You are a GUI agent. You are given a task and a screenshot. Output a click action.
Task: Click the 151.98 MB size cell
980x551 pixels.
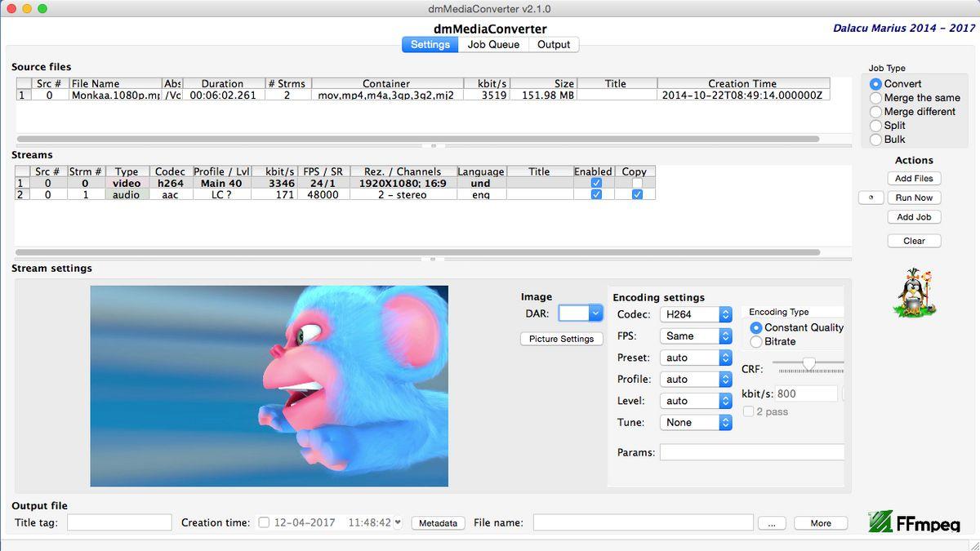(x=543, y=95)
